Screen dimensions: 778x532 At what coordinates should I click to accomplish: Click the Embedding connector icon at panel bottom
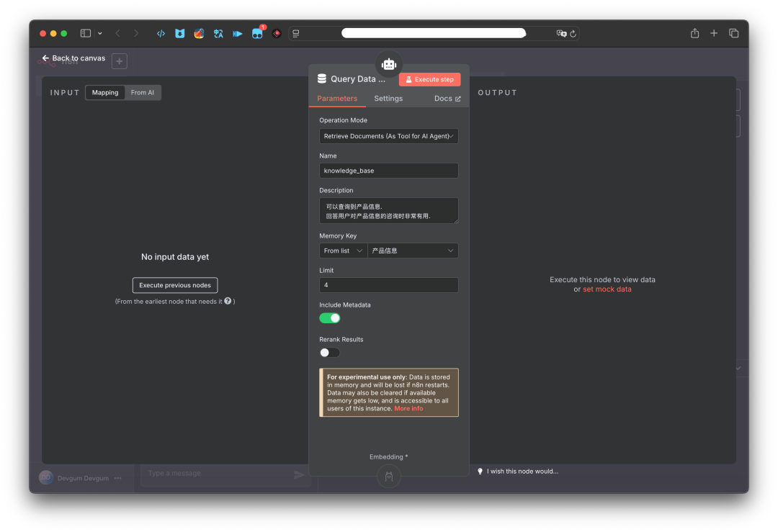pyautogui.click(x=389, y=476)
